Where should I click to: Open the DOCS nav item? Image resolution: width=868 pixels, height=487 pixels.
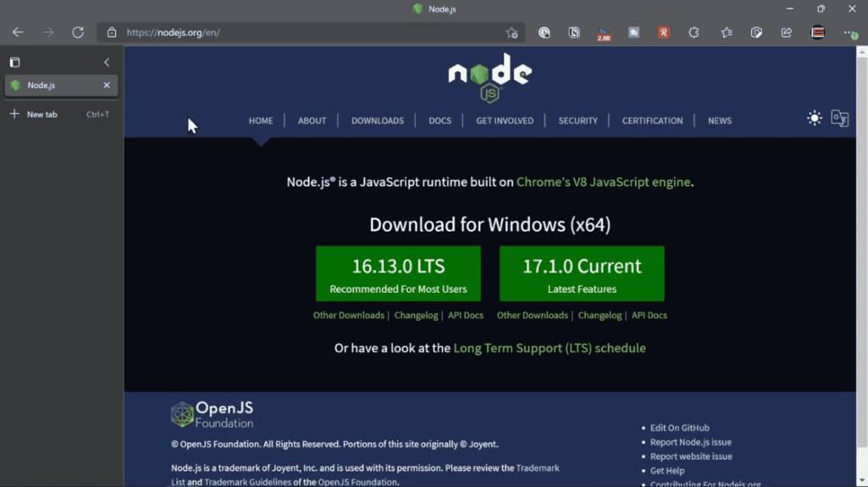coord(440,120)
